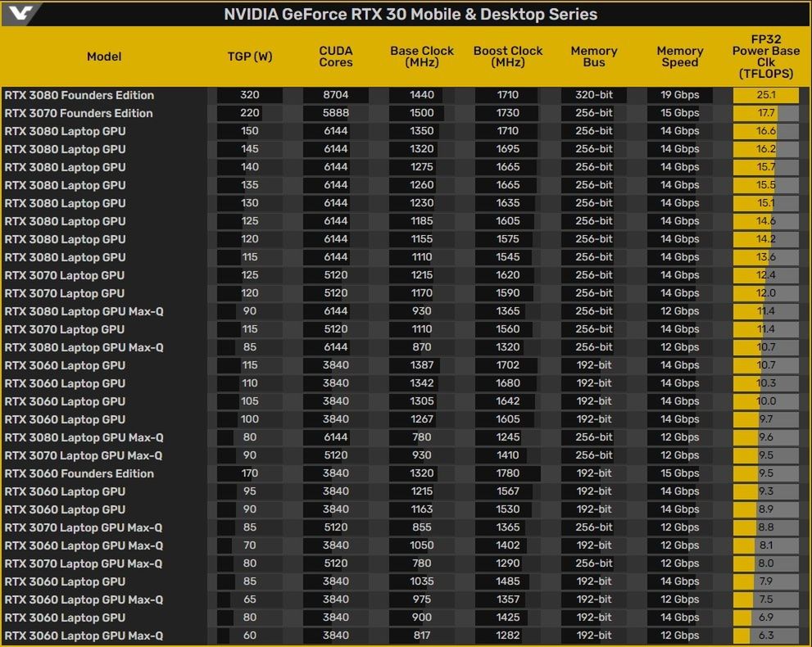The height and width of the screenshot is (647, 812).
Task: Select the Memory Speed column header
Action: coord(679,57)
